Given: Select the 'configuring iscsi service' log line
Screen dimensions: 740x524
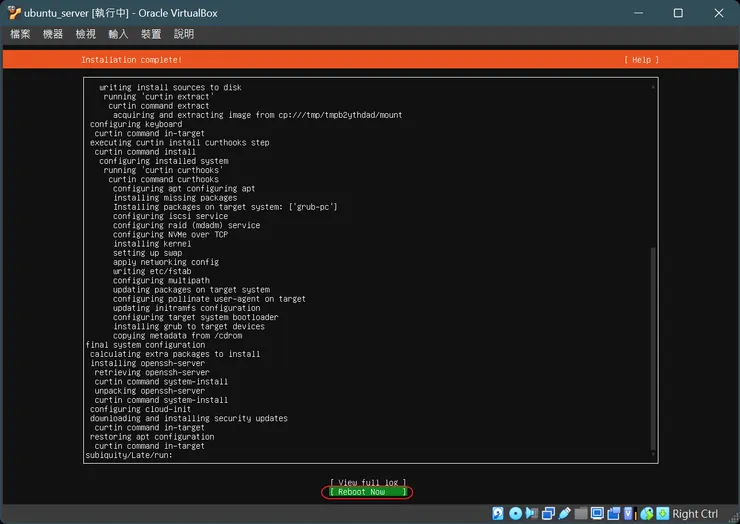Looking at the screenshot, I should pos(170,216).
